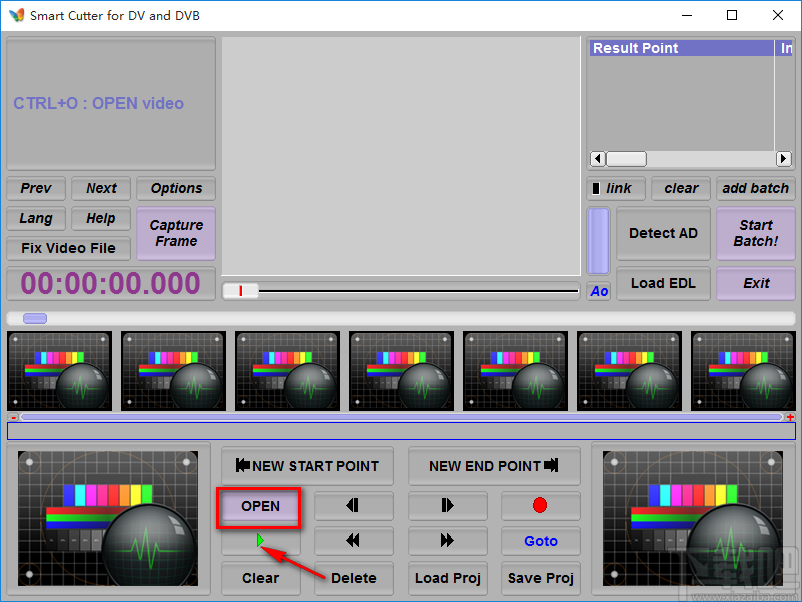Viewport: 802px width, 602px height.
Task: Change language with the Lang button
Action: pos(36,218)
